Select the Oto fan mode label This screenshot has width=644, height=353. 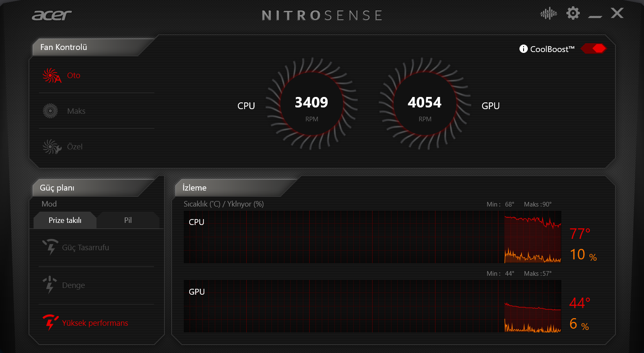coord(74,76)
